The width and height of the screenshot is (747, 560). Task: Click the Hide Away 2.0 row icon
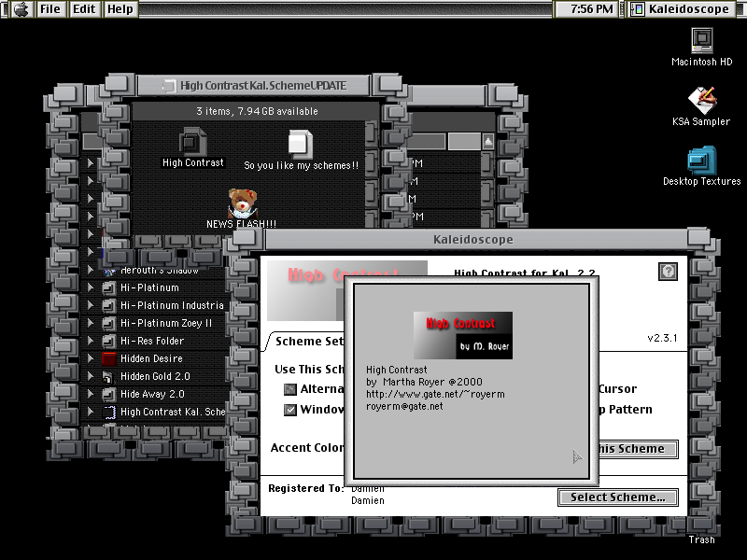click(109, 394)
